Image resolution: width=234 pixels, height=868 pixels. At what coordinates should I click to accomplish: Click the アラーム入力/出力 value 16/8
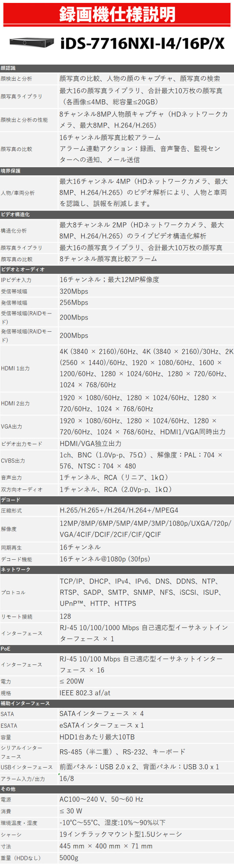click(x=67, y=778)
